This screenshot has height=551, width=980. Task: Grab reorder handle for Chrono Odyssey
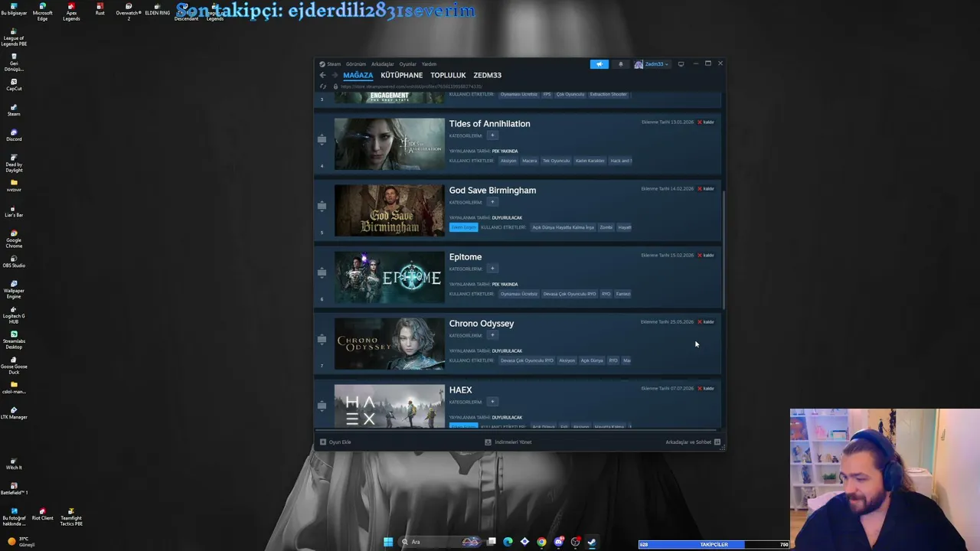coord(322,339)
